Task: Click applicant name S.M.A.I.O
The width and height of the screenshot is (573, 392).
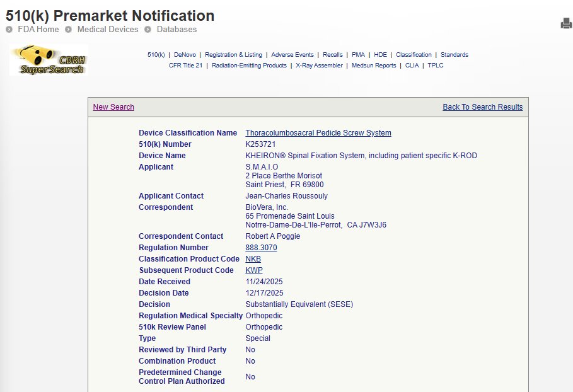Action: (x=262, y=167)
